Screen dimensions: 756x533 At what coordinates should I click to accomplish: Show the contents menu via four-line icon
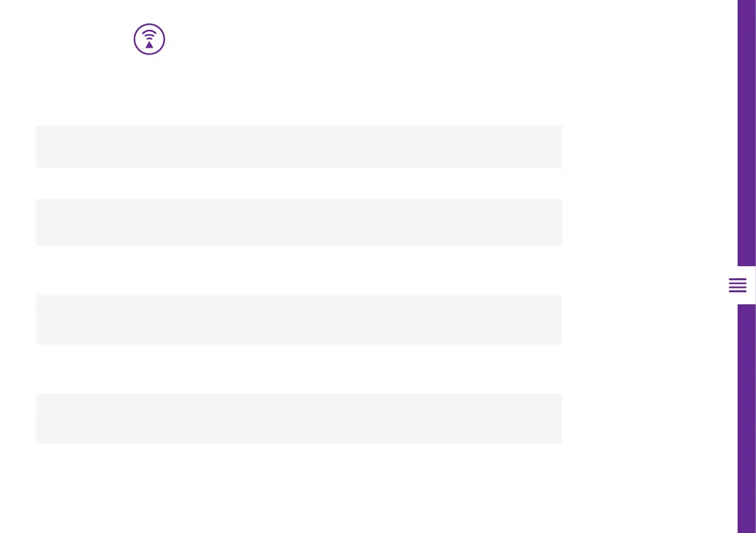(738, 285)
